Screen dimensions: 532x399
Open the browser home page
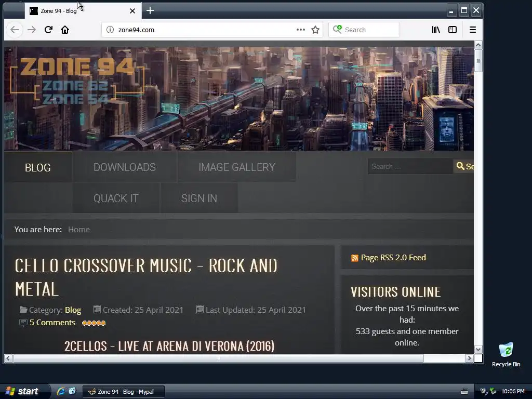(65, 30)
